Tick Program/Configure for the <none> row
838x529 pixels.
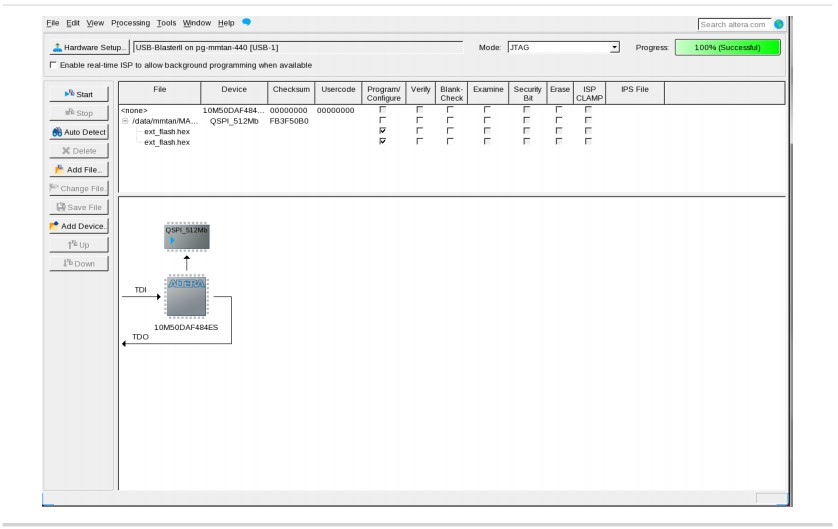[383, 110]
